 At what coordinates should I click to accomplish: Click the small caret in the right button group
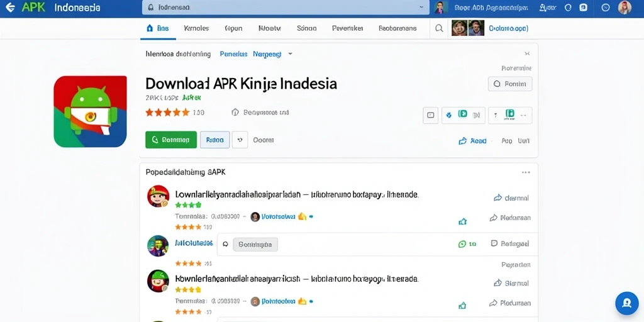[496, 116]
